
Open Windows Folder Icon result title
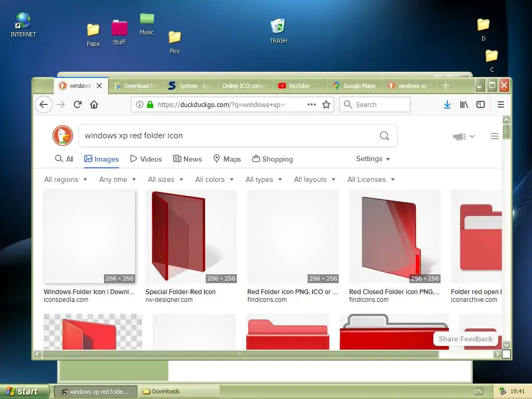coord(89,292)
